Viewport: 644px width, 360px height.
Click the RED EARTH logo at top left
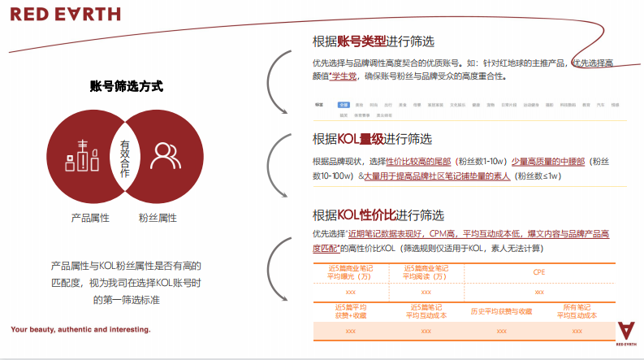click(65, 15)
